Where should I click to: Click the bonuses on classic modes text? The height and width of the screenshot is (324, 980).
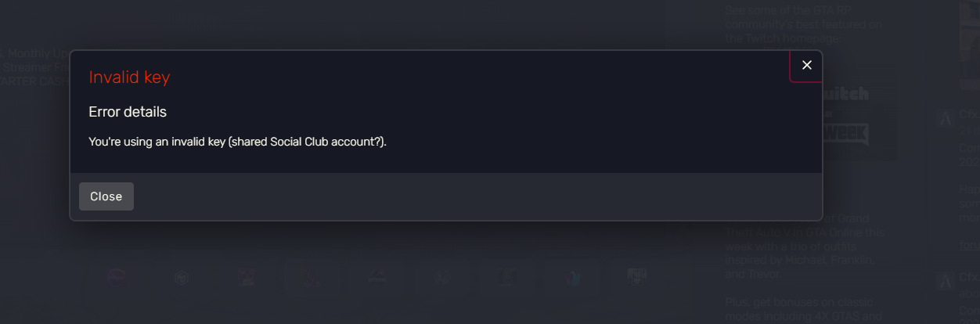pyautogui.click(x=804, y=309)
